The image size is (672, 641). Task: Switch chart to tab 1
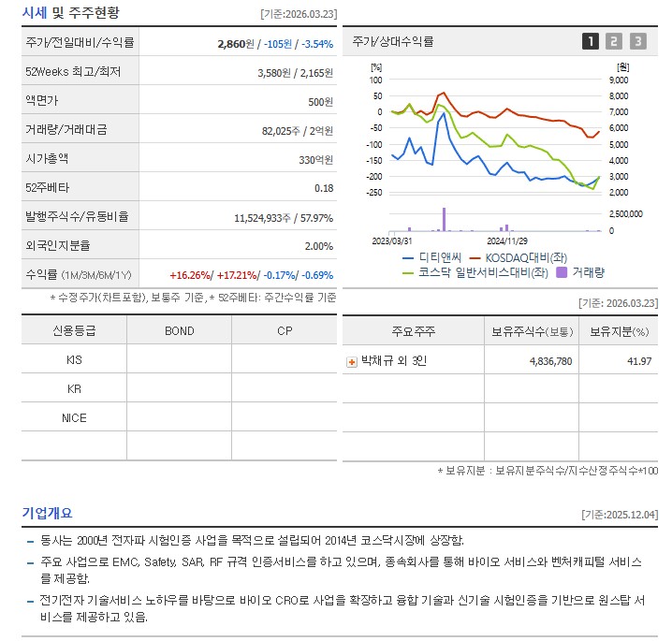click(x=591, y=41)
